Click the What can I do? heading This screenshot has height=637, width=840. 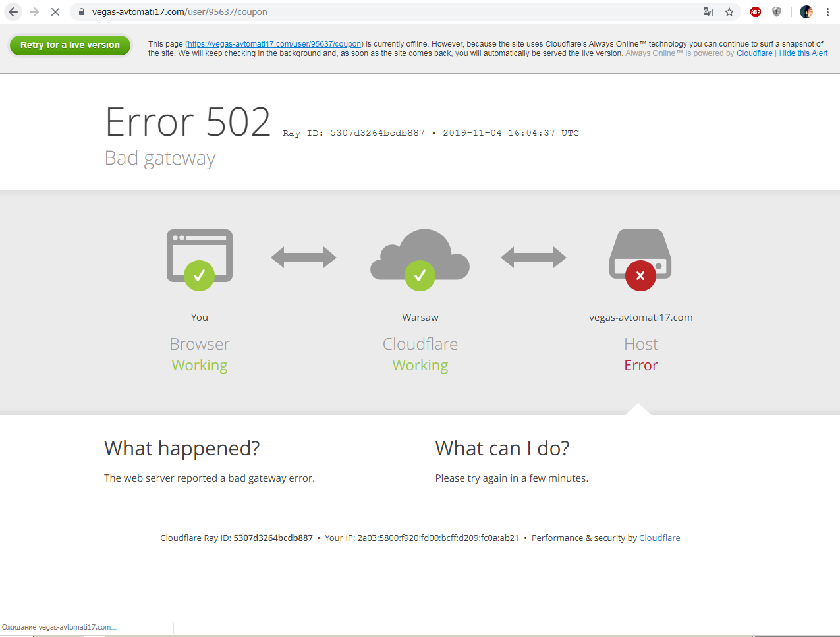pyautogui.click(x=502, y=449)
